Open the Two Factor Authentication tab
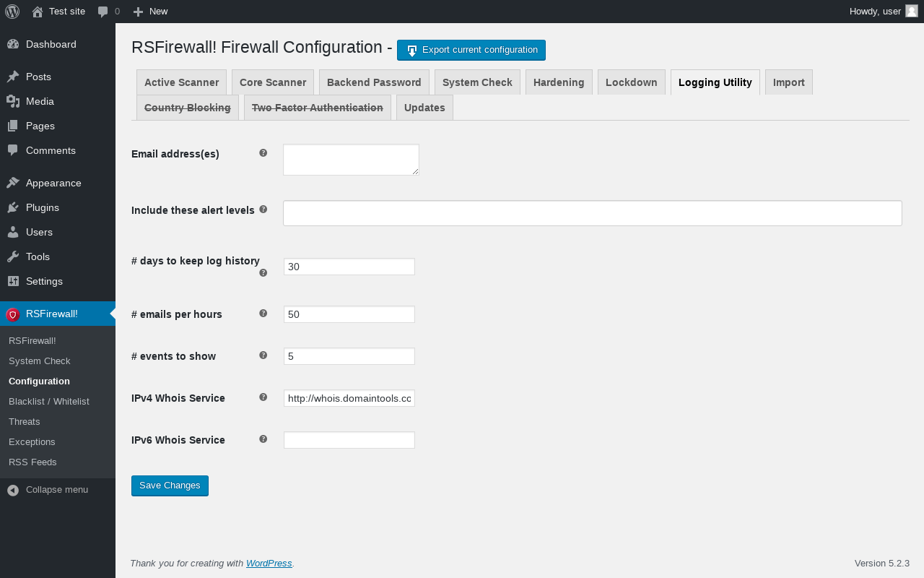This screenshot has height=578, width=924. [318, 108]
